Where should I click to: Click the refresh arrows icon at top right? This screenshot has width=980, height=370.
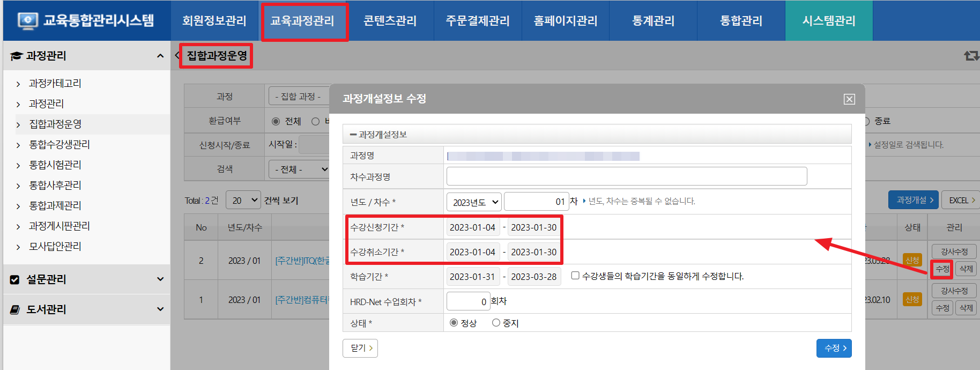(971, 56)
